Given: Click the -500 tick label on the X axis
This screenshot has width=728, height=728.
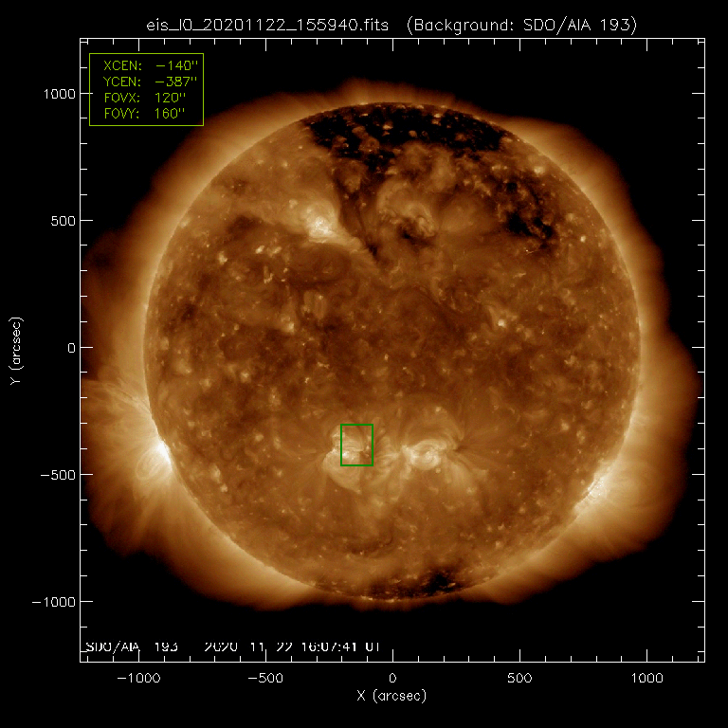Looking at the screenshot, I should point(264,680).
